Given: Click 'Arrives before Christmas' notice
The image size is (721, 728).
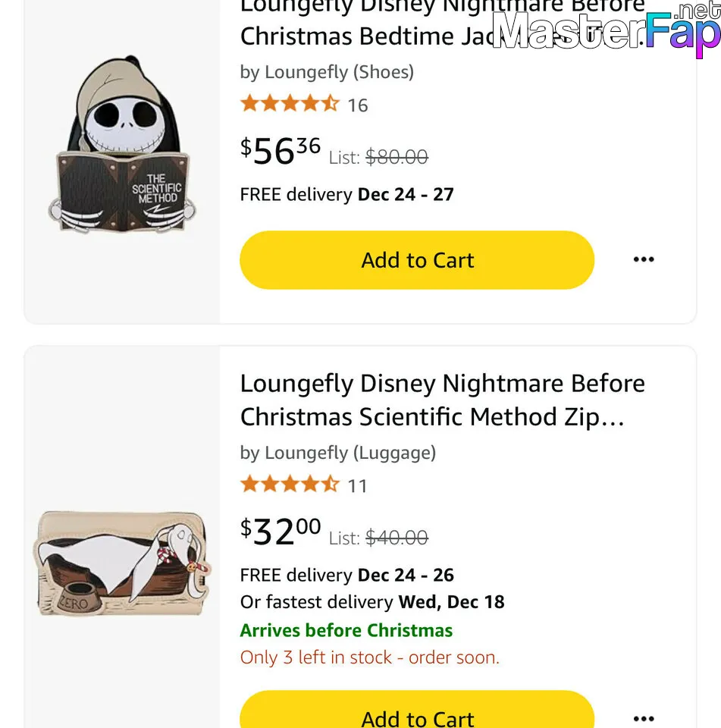Looking at the screenshot, I should click(346, 630).
